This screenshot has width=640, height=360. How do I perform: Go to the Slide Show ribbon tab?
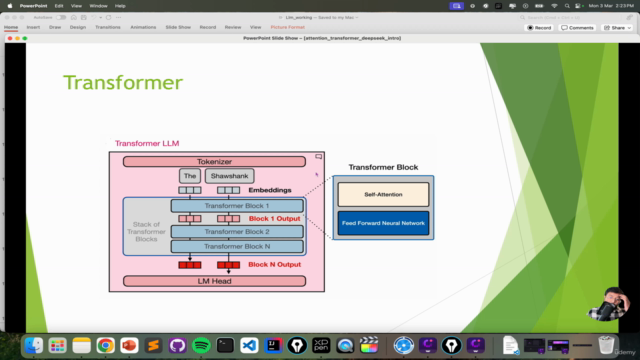point(178,27)
